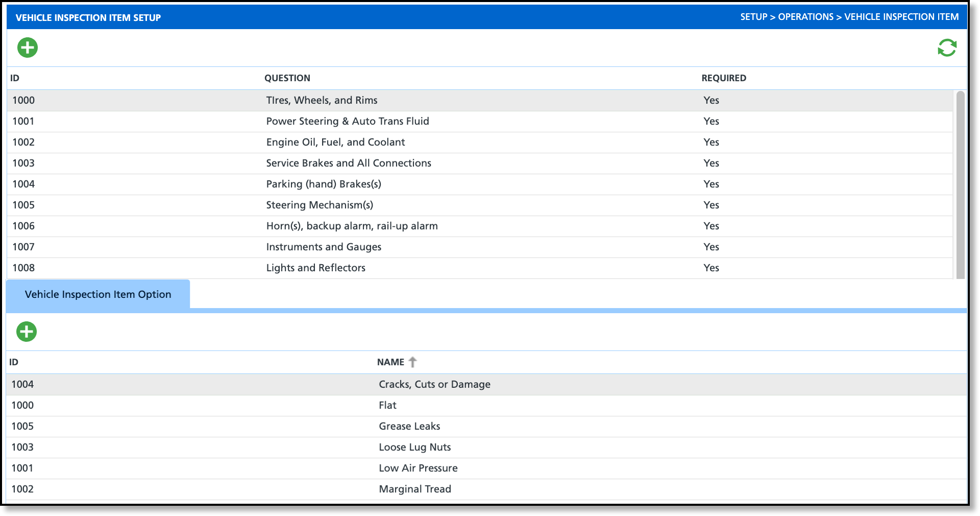Select the Instruments and Gauges row
This screenshot has width=980, height=516.
click(480, 247)
